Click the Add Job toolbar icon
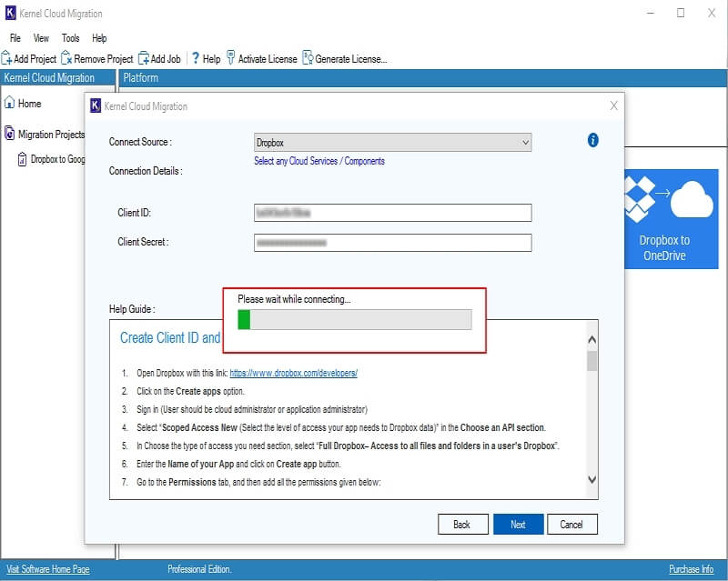The image size is (728, 581). (144, 58)
